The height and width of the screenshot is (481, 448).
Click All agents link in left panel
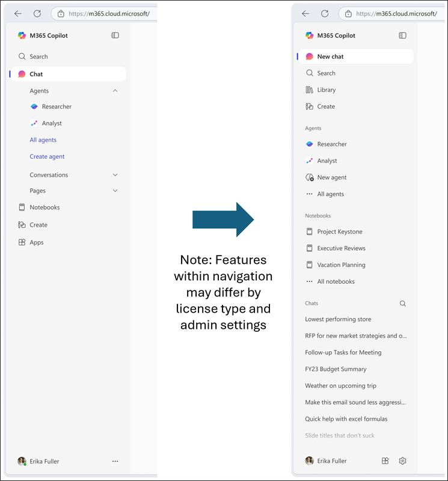pos(43,140)
